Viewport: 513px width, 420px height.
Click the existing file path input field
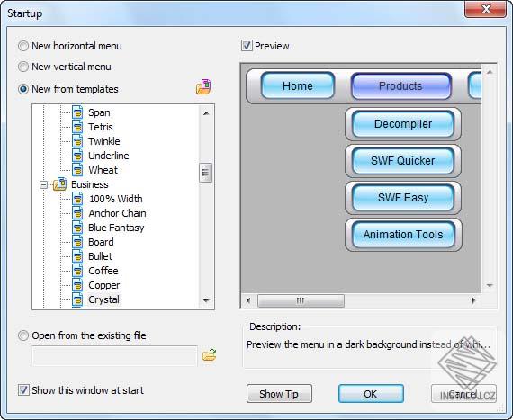[x=115, y=355]
